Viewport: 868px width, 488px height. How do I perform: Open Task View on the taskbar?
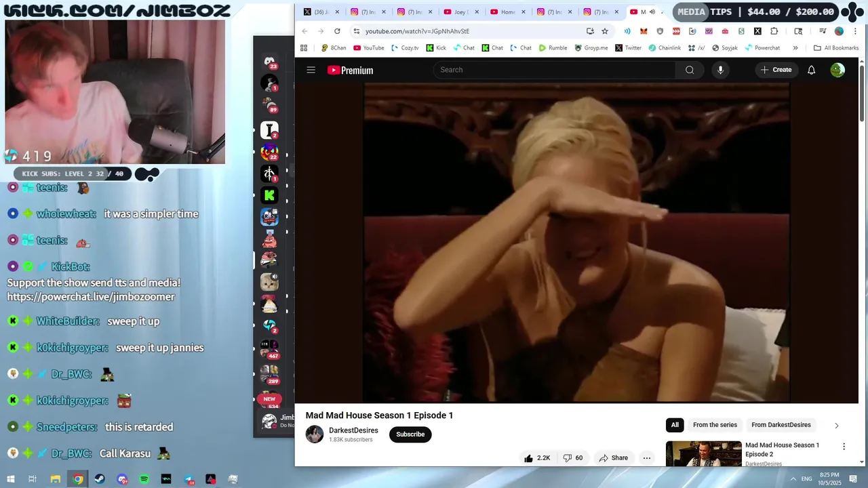33,479
